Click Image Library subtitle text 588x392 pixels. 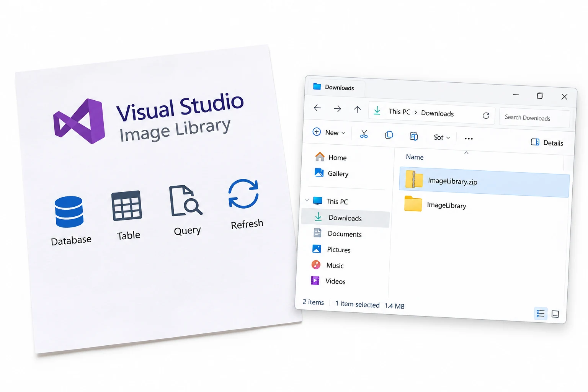click(175, 130)
